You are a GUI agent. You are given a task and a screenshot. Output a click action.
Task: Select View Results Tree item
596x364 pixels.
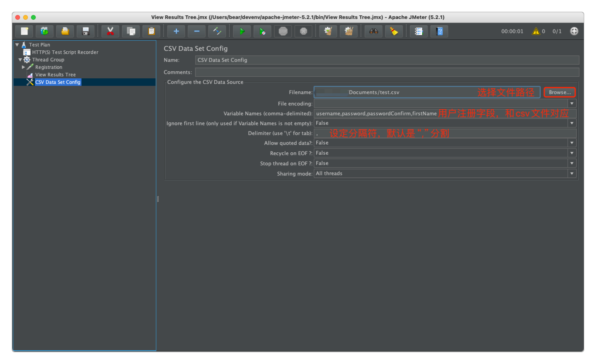point(55,75)
